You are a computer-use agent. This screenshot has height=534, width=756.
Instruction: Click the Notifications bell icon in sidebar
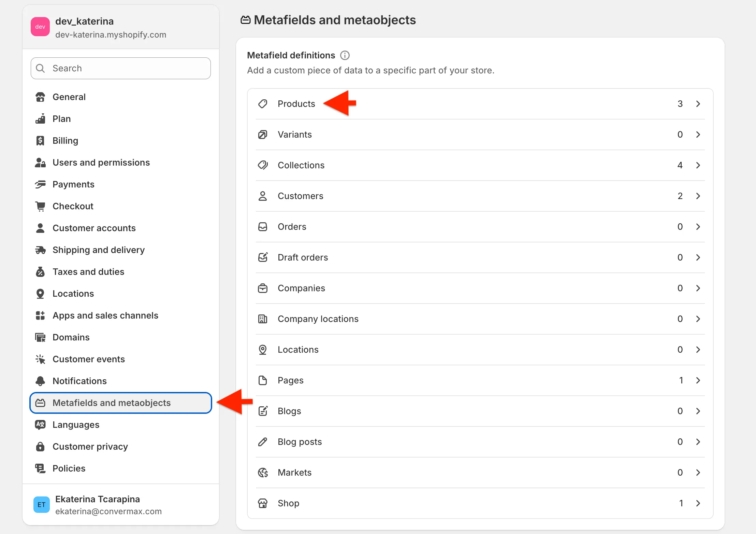40,381
